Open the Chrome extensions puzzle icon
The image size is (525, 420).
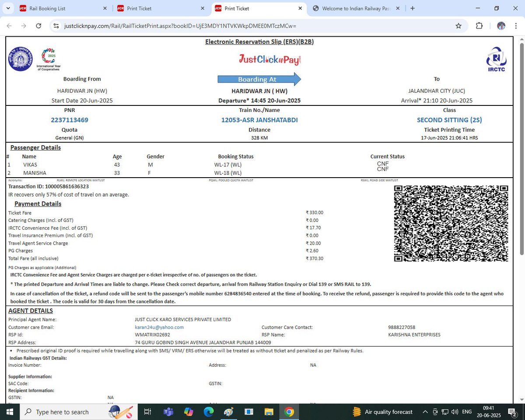point(479,26)
